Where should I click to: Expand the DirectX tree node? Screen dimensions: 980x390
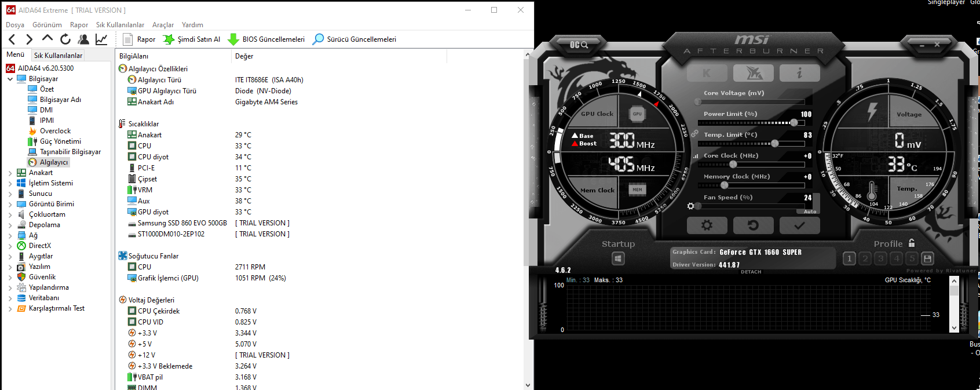click(10, 246)
